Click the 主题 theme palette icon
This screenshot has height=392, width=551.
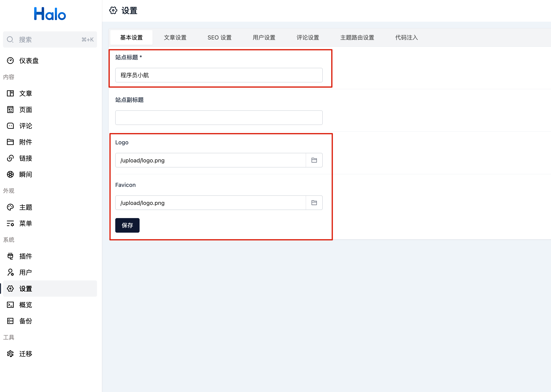[x=10, y=207]
